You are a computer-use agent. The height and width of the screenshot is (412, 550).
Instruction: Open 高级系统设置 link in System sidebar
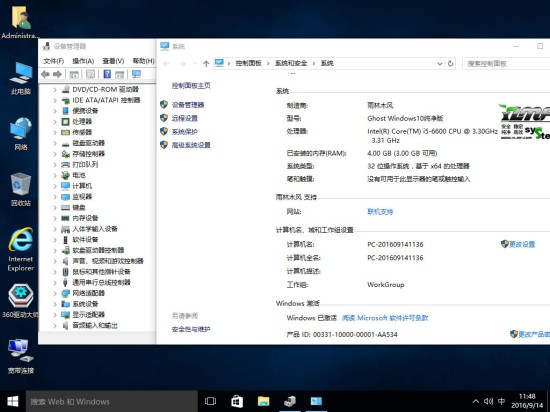pos(191,145)
